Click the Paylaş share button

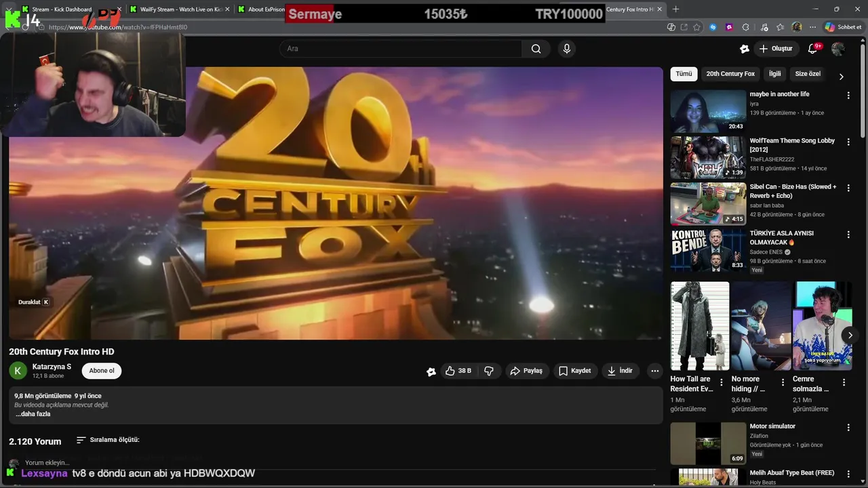pyautogui.click(x=526, y=371)
